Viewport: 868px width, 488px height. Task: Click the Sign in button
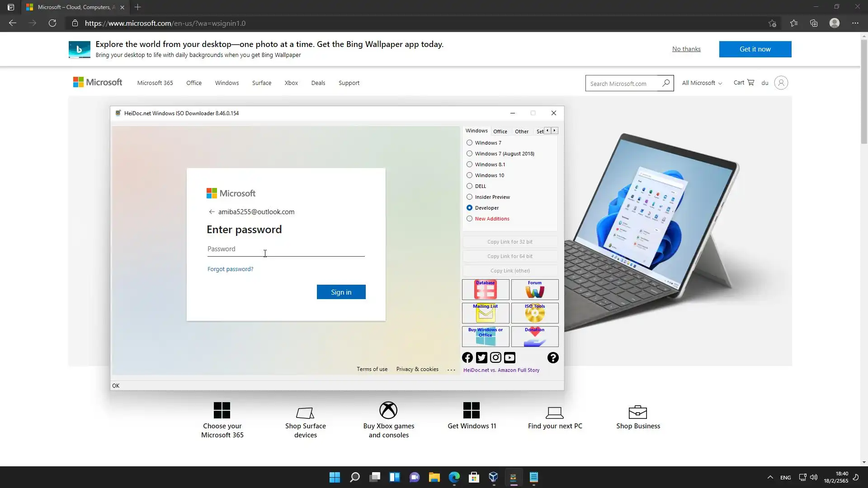point(341,292)
